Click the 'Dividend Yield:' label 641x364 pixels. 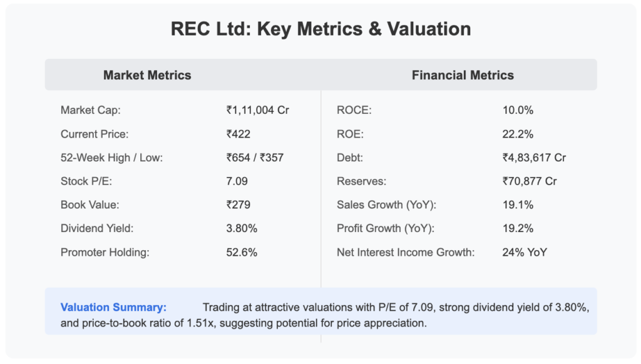point(97,228)
